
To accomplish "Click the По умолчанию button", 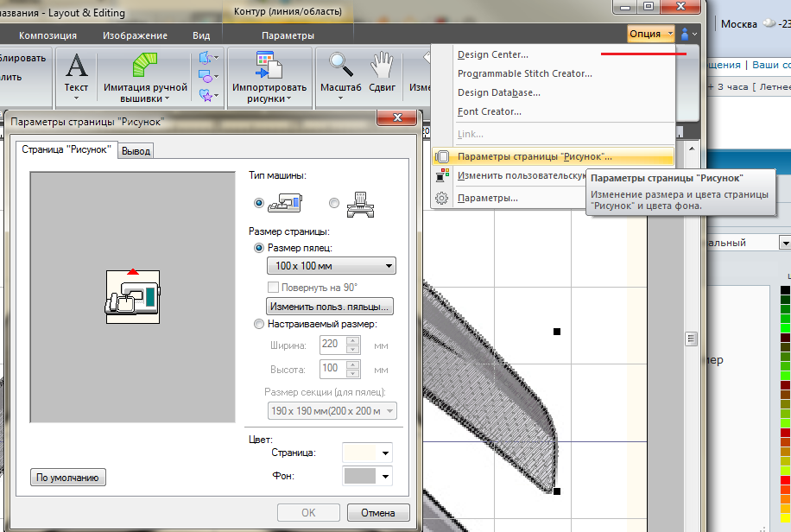I will [x=68, y=477].
